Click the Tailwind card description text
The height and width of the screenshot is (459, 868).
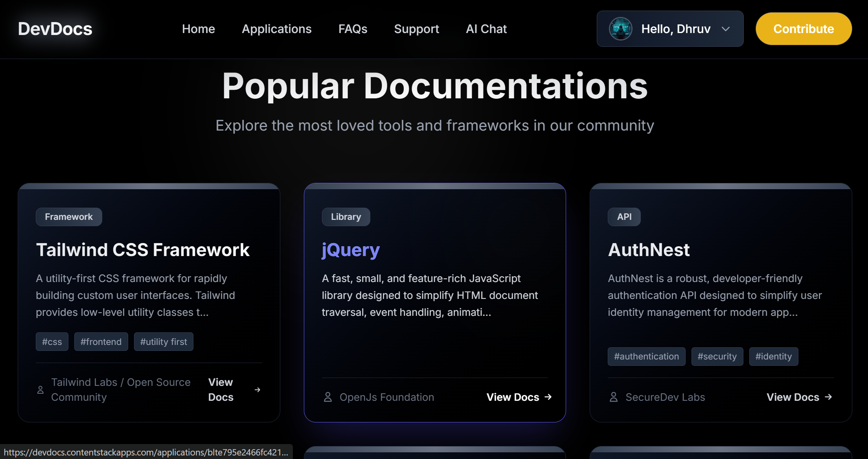click(135, 295)
